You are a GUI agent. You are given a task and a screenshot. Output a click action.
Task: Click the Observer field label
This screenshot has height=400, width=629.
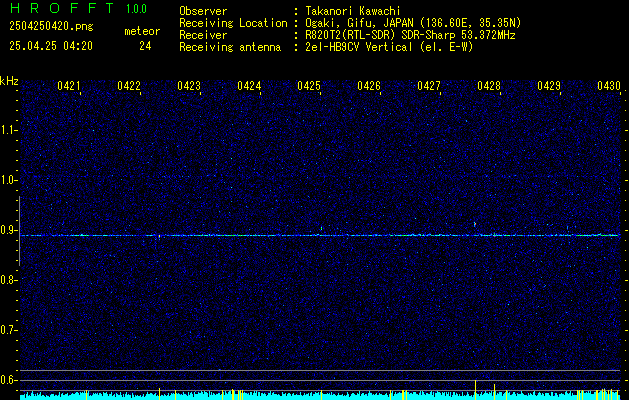(203, 11)
